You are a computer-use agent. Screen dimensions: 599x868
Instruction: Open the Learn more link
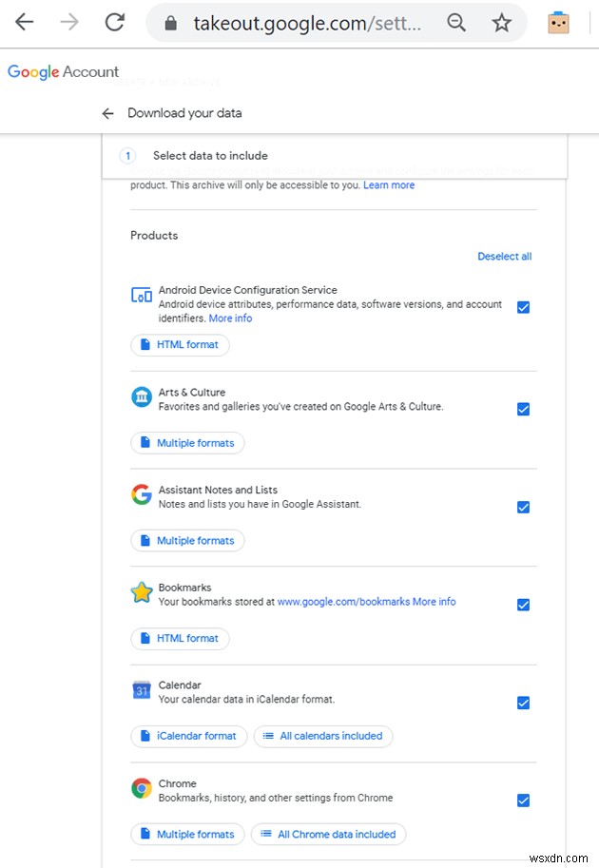pos(389,184)
